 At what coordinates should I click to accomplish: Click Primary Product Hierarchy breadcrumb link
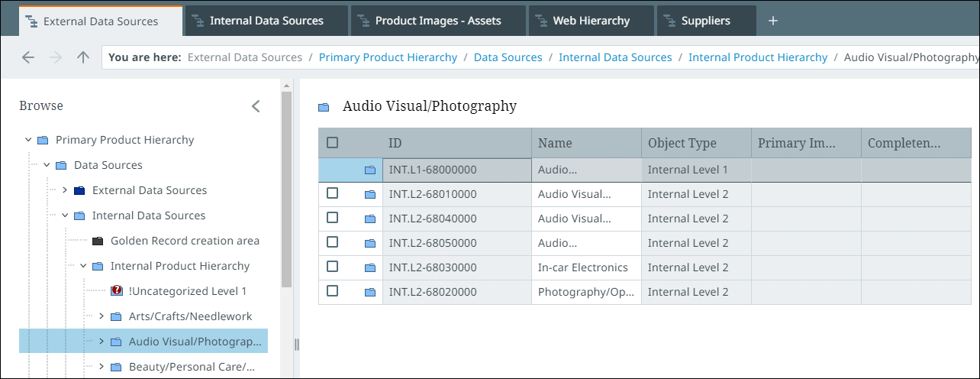pos(388,57)
